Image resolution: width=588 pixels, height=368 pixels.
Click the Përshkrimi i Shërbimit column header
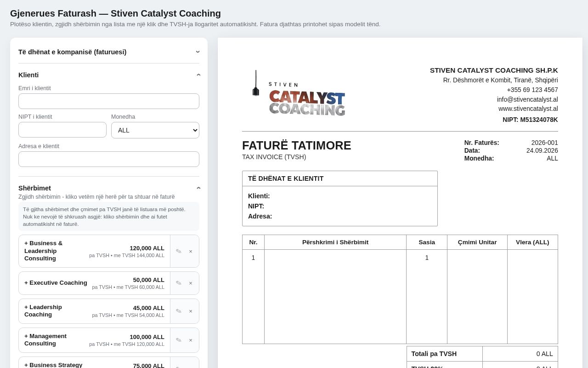click(335, 242)
